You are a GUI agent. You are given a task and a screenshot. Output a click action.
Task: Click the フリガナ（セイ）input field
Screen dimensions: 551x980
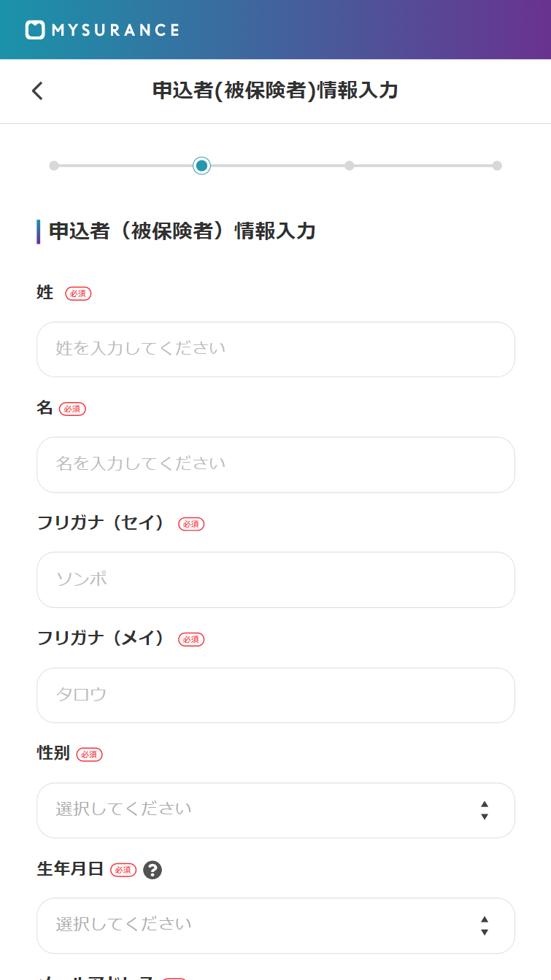[275, 579]
